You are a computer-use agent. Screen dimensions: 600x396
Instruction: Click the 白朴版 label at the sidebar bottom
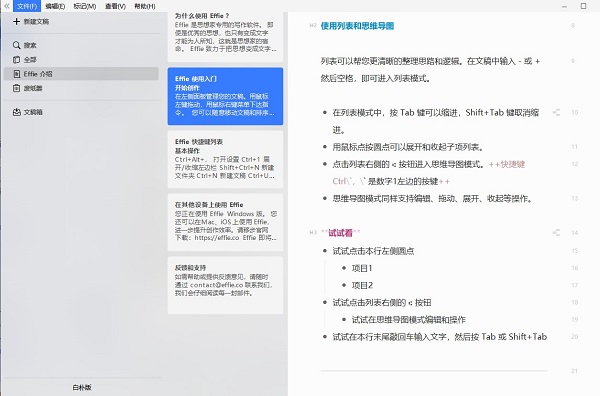point(82,388)
